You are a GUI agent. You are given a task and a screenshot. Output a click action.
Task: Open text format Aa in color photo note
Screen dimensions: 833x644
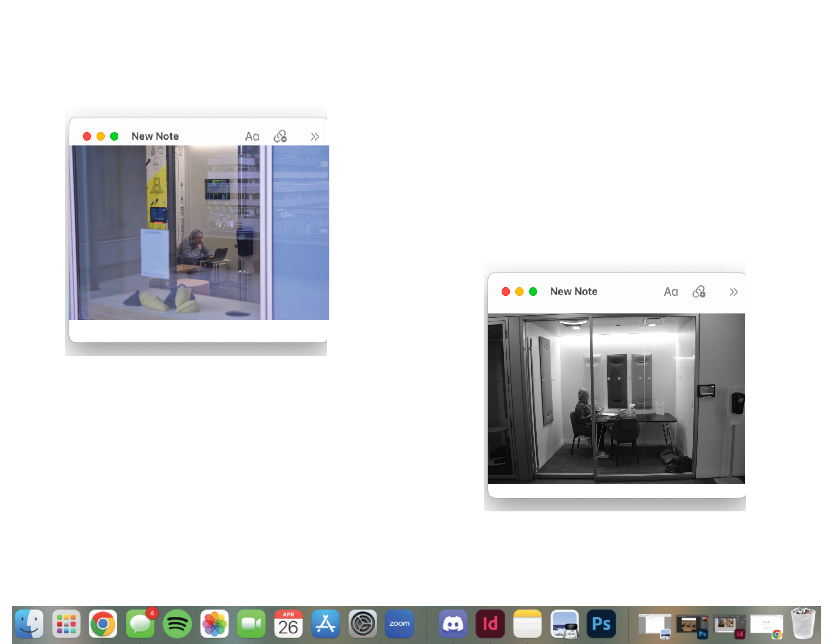[x=252, y=136]
